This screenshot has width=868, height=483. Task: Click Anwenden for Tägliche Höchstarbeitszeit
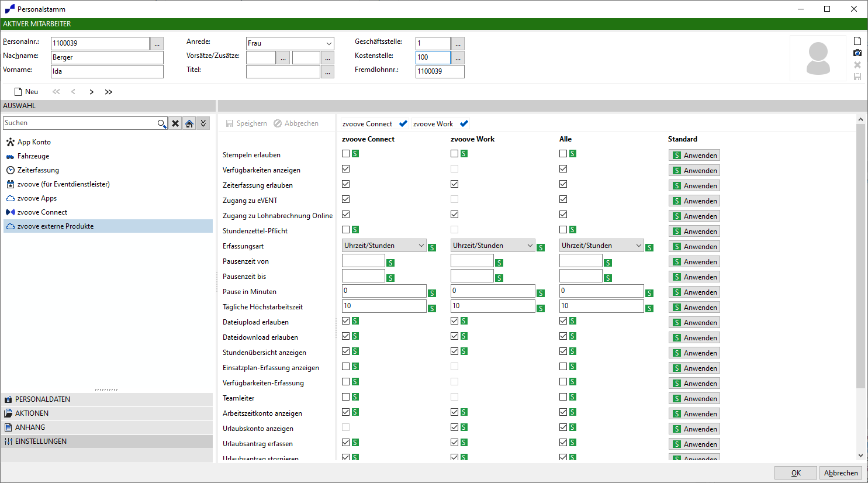(x=694, y=308)
